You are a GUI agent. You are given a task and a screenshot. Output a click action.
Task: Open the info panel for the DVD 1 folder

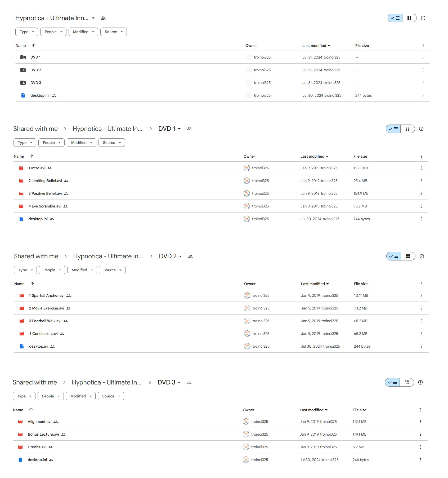[x=421, y=129]
